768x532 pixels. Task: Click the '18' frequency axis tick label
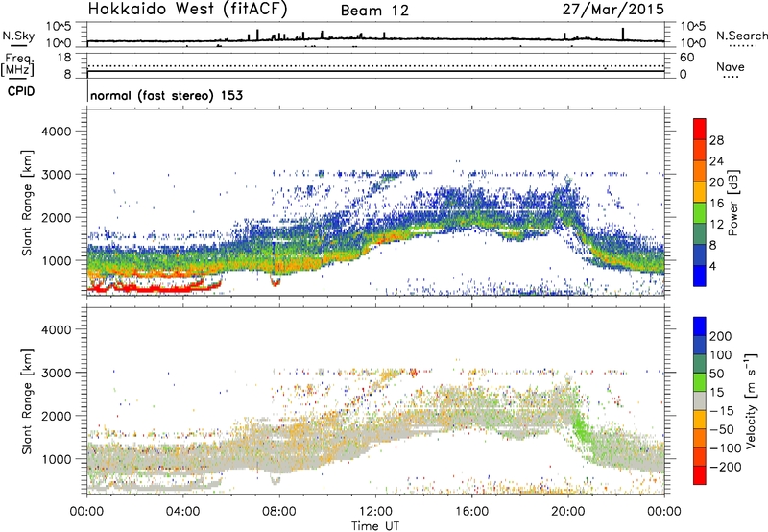pyautogui.click(x=64, y=58)
